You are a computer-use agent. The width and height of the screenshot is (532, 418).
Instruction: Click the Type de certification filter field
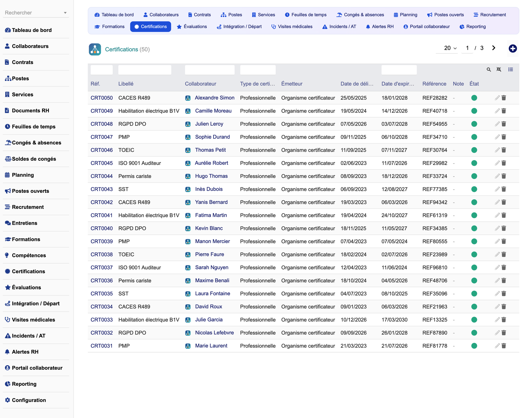tap(258, 70)
